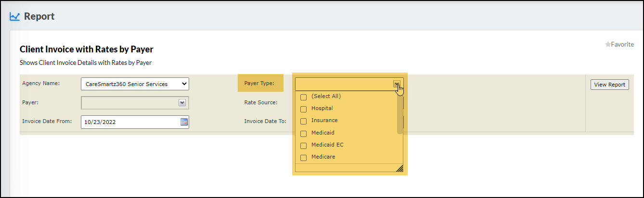The image size is (644, 198).
Task: Open the Agency Name dropdown
Action: click(135, 84)
